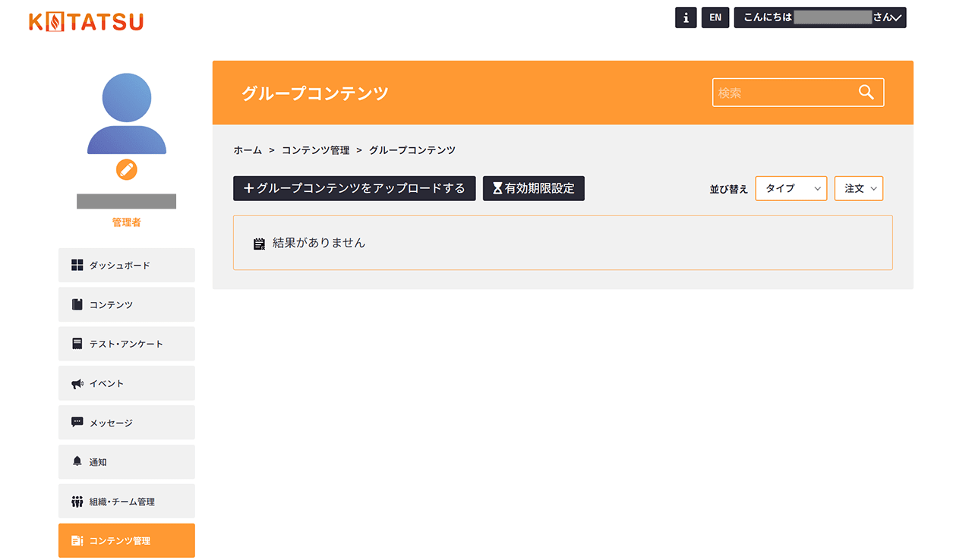Open the イベント megaphone icon
Viewport: 972px width, 560px height.
click(77, 382)
